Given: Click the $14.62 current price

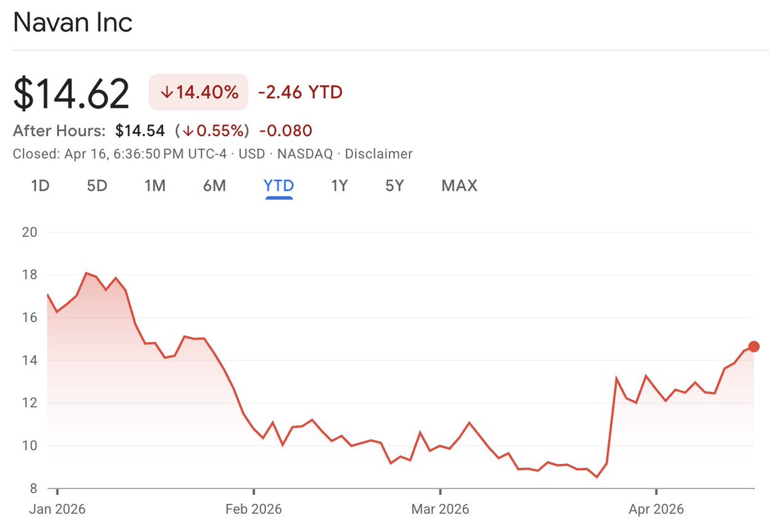Looking at the screenshot, I should (71, 94).
